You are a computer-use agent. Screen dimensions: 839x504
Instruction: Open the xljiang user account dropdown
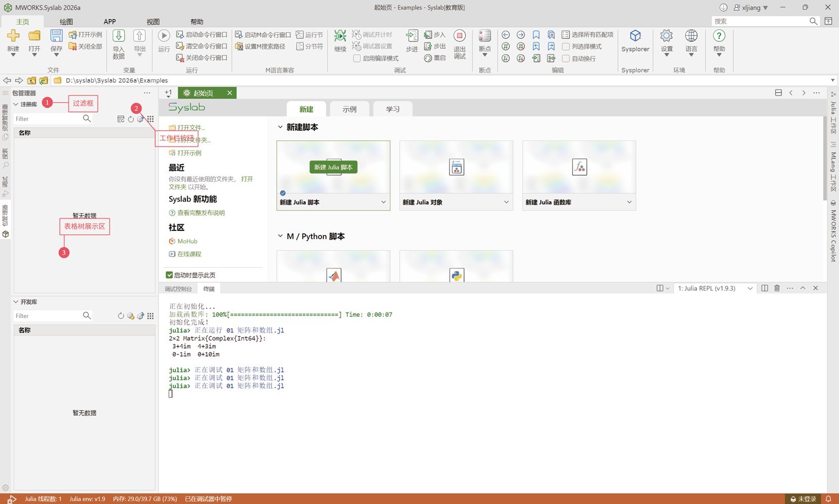click(751, 8)
